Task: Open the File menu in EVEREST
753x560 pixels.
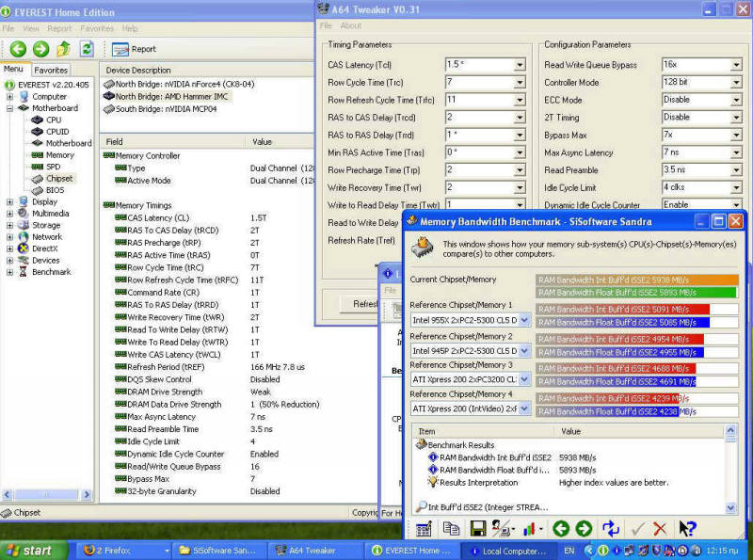Action: [8, 28]
